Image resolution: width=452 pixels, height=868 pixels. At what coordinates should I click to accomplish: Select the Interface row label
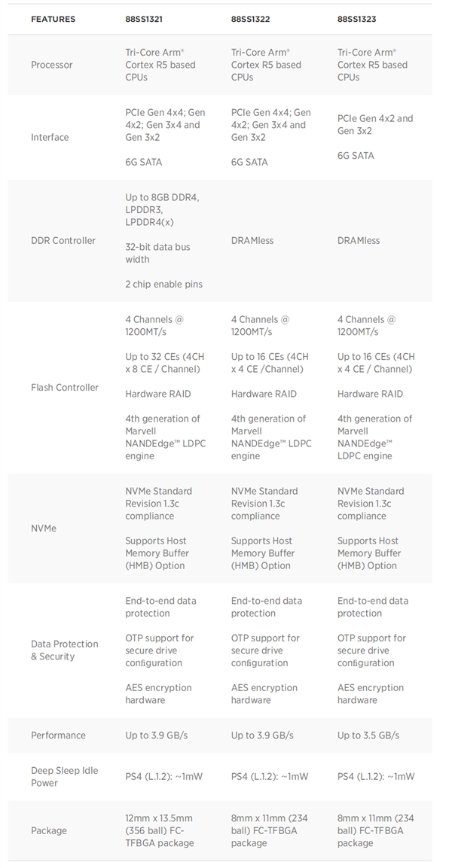(x=50, y=137)
